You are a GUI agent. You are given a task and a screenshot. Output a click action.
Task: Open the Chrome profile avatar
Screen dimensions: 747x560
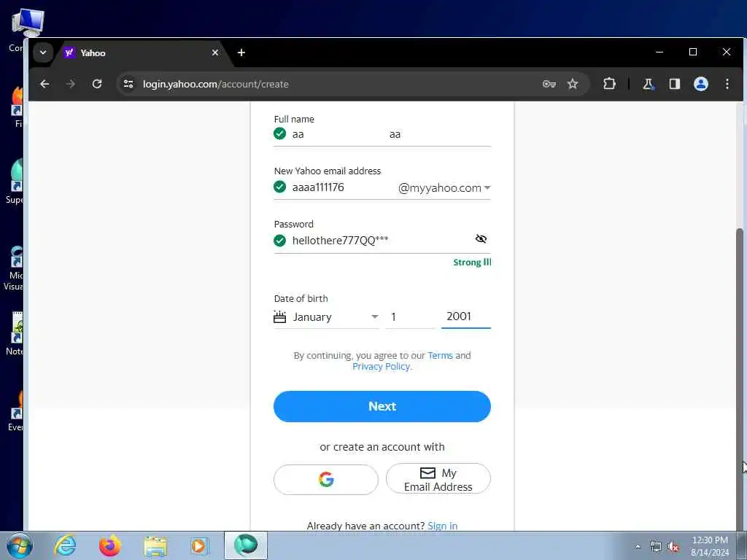click(700, 84)
